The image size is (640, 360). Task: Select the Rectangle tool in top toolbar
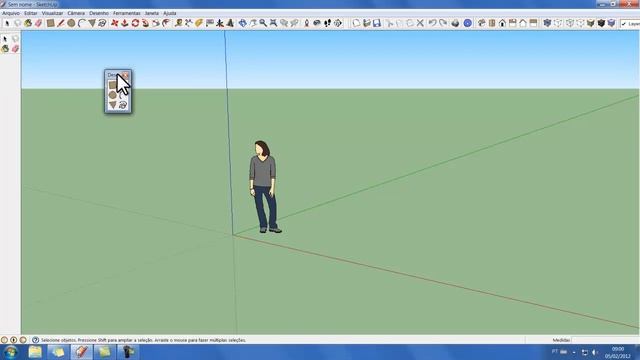(50, 23)
